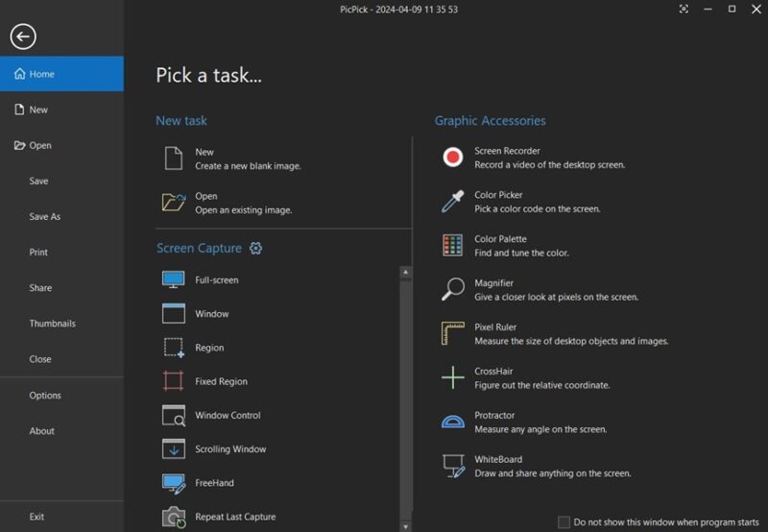Click the Screen Capture heading
Viewport: 768px width, 532px height.
tap(199, 249)
